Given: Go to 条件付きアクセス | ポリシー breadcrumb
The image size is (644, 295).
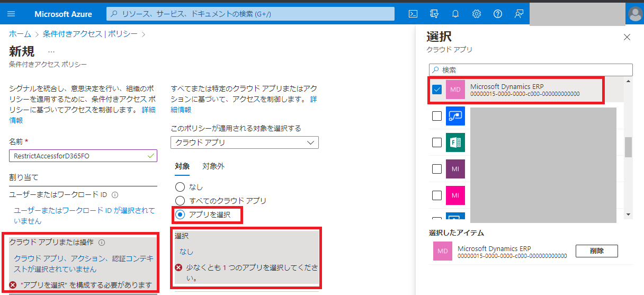Looking at the screenshot, I should pos(91,34).
